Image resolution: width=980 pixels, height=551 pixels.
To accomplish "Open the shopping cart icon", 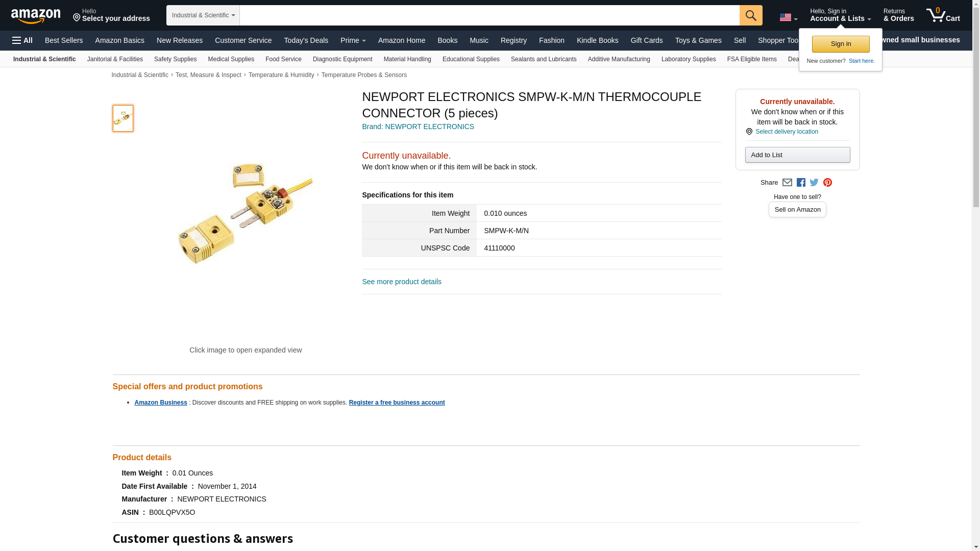I will pyautogui.click(x=943, y=15).
